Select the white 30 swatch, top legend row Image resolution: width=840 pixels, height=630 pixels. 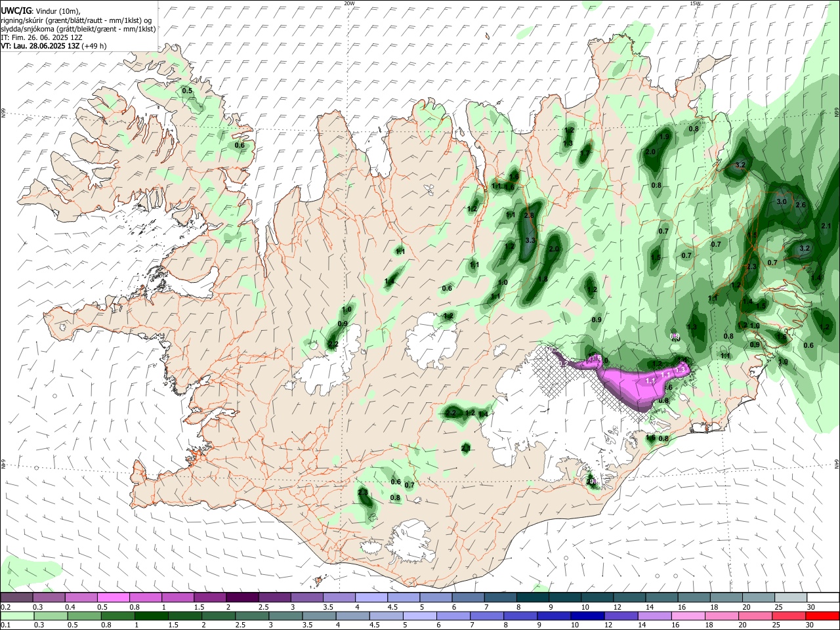click(x=823, y=598)
